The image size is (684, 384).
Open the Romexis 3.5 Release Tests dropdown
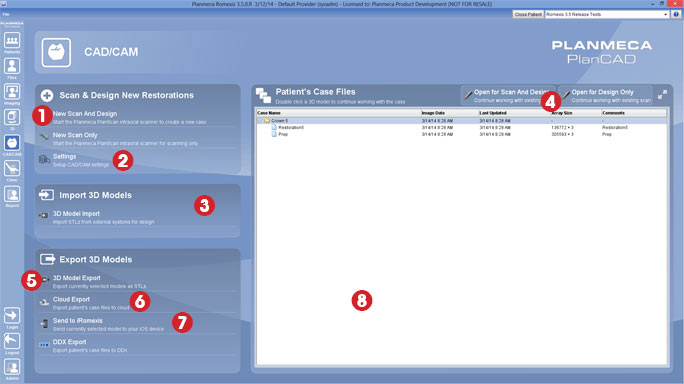(x=607, y=14)
